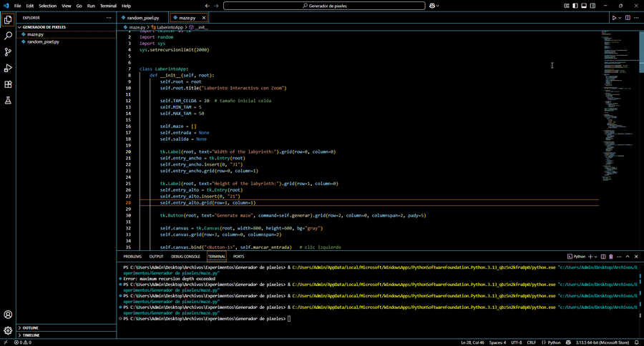Switch to the PORTS panel tab
The width and height of the screenshot is (644, 346).
pyautogui.click(x=238, y=257)
